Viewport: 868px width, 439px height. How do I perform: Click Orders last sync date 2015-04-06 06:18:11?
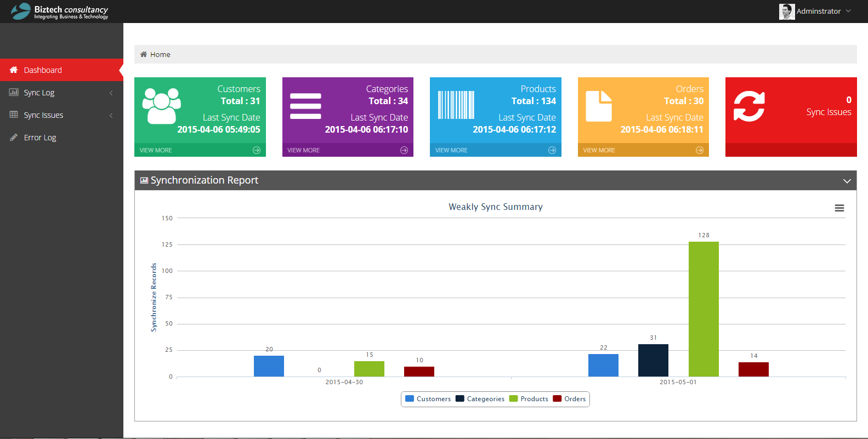coord(662,129)
